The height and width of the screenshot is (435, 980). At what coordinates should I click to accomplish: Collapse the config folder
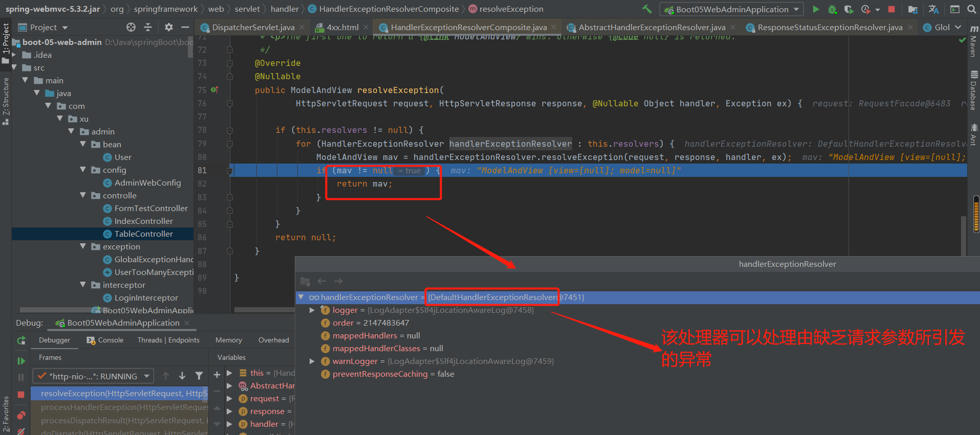point(83,170)
